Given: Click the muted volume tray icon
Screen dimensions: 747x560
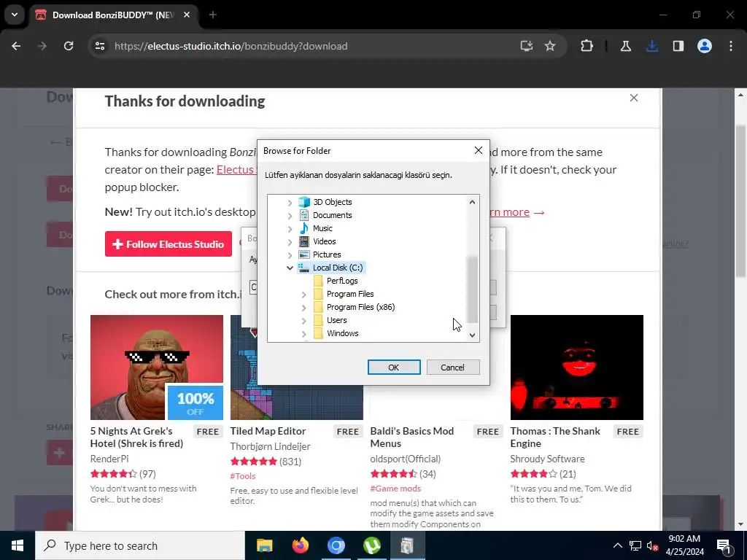Looking at the screenshot, I should [653, 545].
